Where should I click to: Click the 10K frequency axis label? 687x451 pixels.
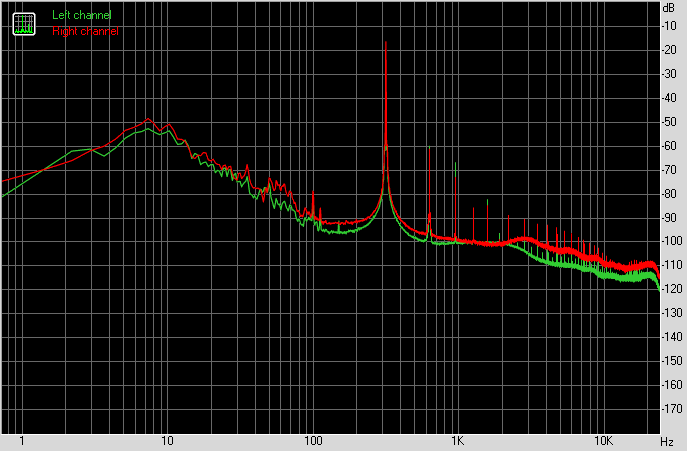(603, 441)
